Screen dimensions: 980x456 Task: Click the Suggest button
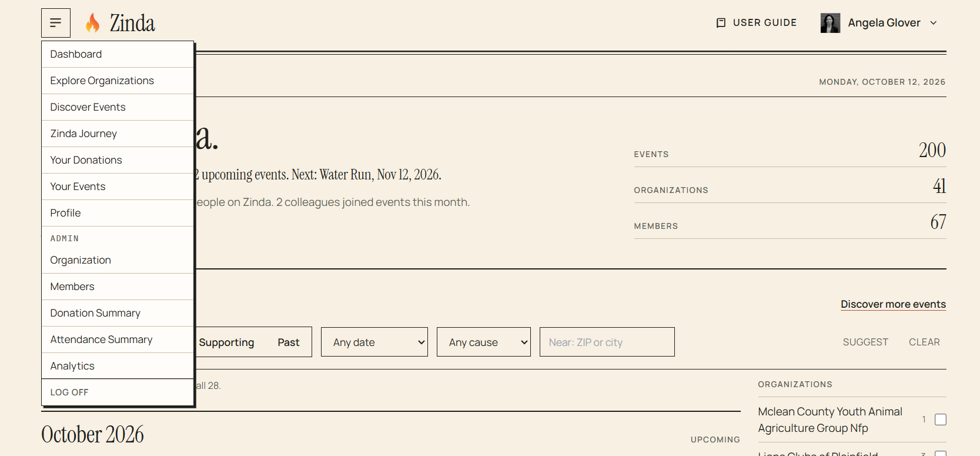[x=865, y=342]
